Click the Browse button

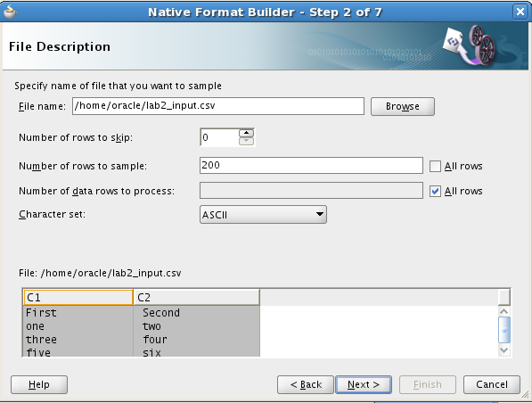point(403,107)
